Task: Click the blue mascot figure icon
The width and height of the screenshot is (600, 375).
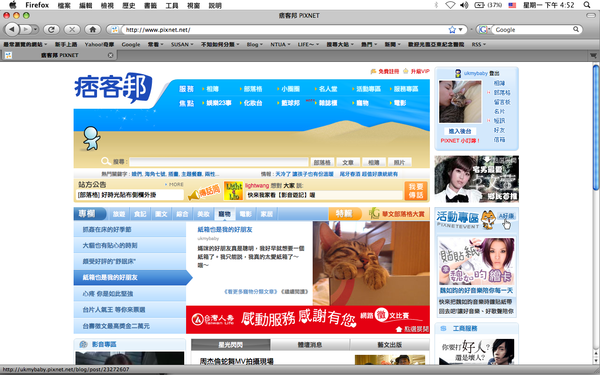Action: point(92,139)
